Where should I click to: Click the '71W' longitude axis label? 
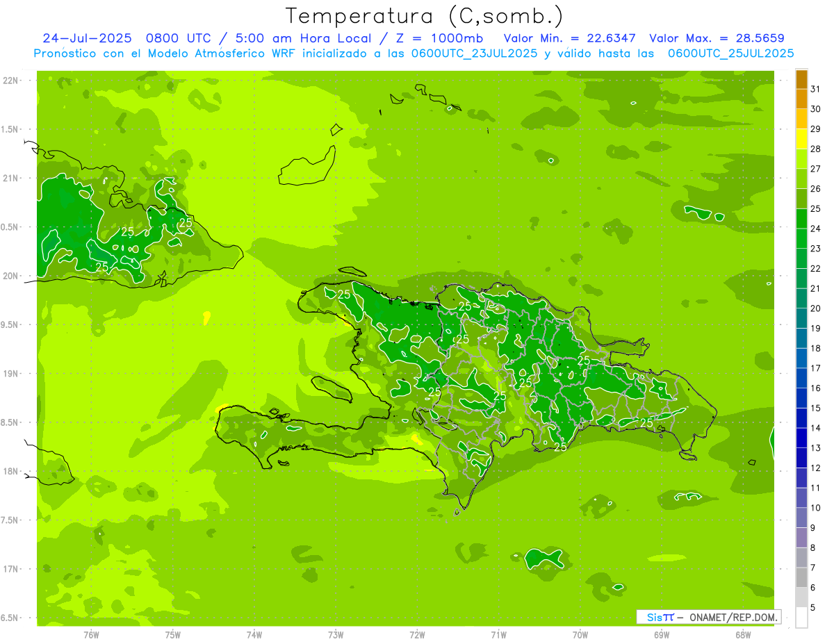coord(498,635)
